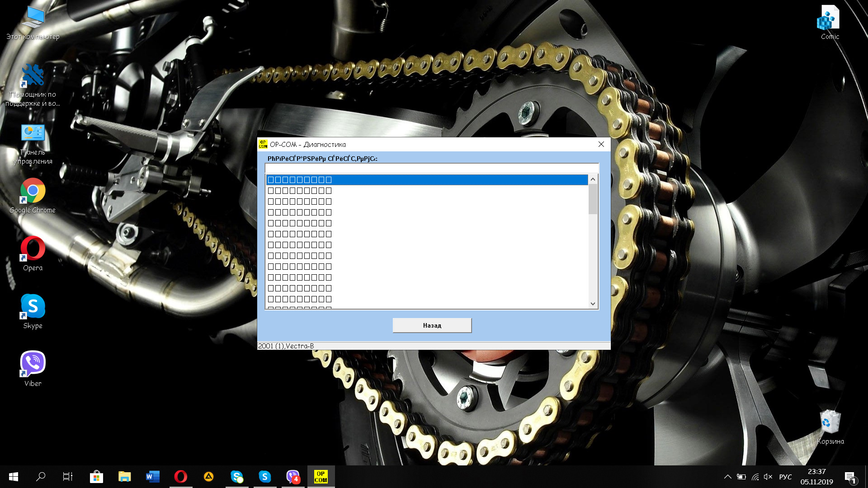Open File Explorer from the taskbar
The width and height of the screenshot is (868, 488).
click(x=124, y=477)
